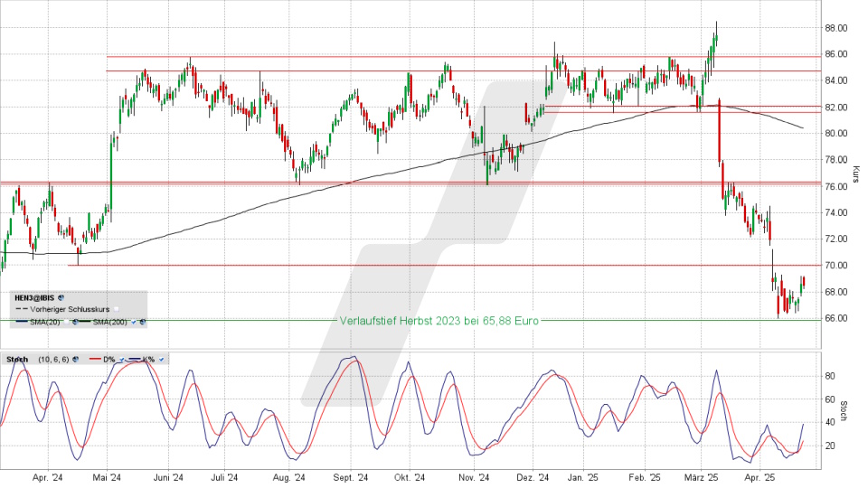Viewport: 868px width, 488px height.
Task: Toggle the Vorheriger Schlusskurs checkbox
Action: click(117, 309)
